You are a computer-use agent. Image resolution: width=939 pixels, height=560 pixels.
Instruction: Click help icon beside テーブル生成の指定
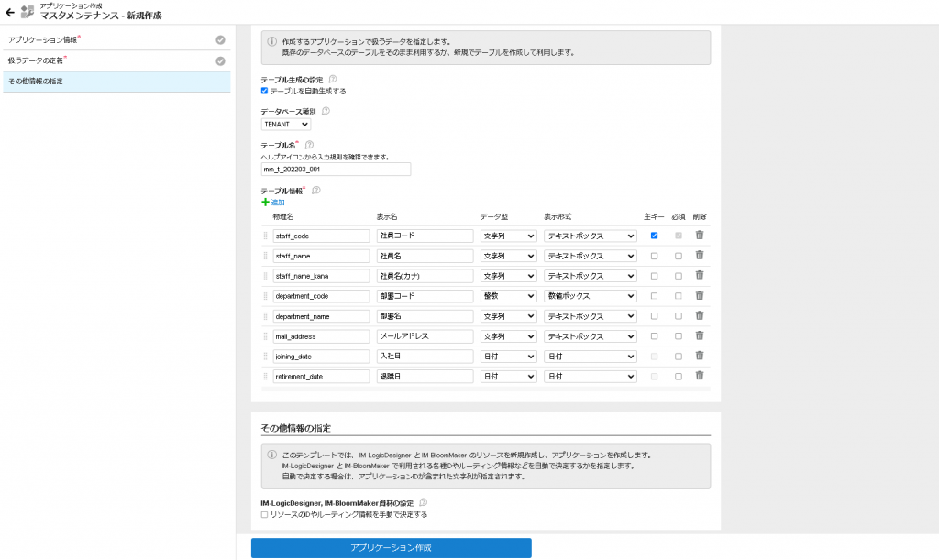[x=333, y=79]
